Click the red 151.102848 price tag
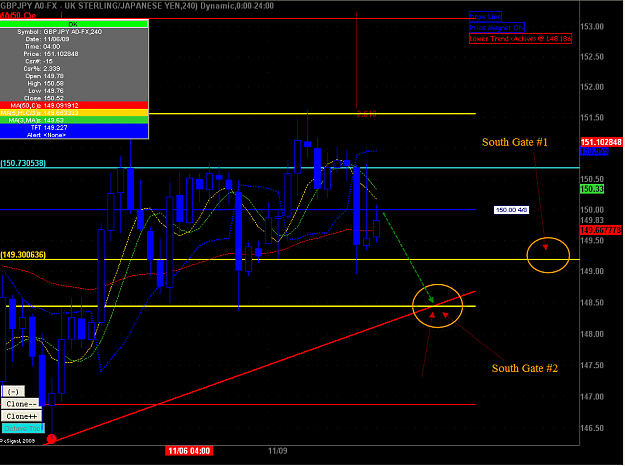The width and height of the screenshot is (625, 466). pos(601,142)
